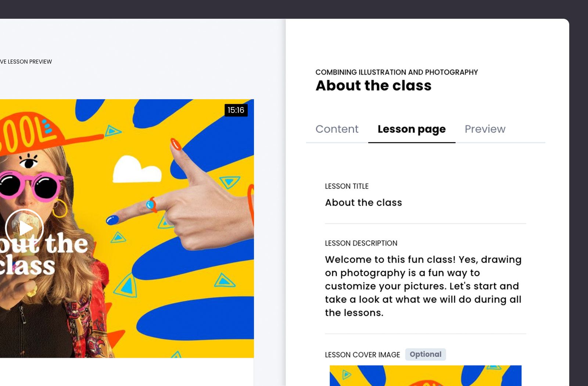Image resolution: width=588 pixels, height=386 pixels.
Task: Select the lesson cover image thumbnail
Action: (x=426, y=376)
